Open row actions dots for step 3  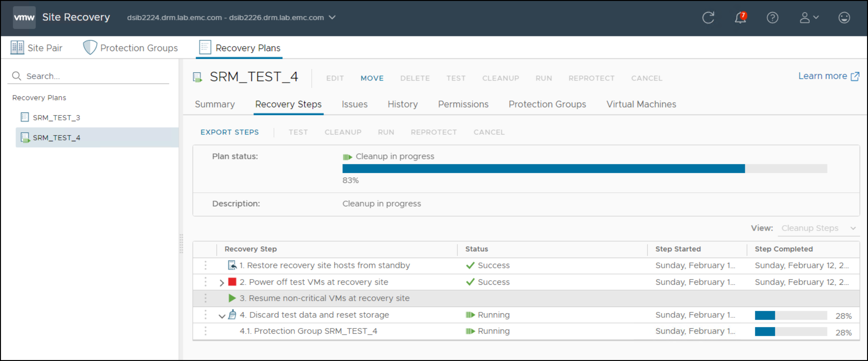point(205,298)
